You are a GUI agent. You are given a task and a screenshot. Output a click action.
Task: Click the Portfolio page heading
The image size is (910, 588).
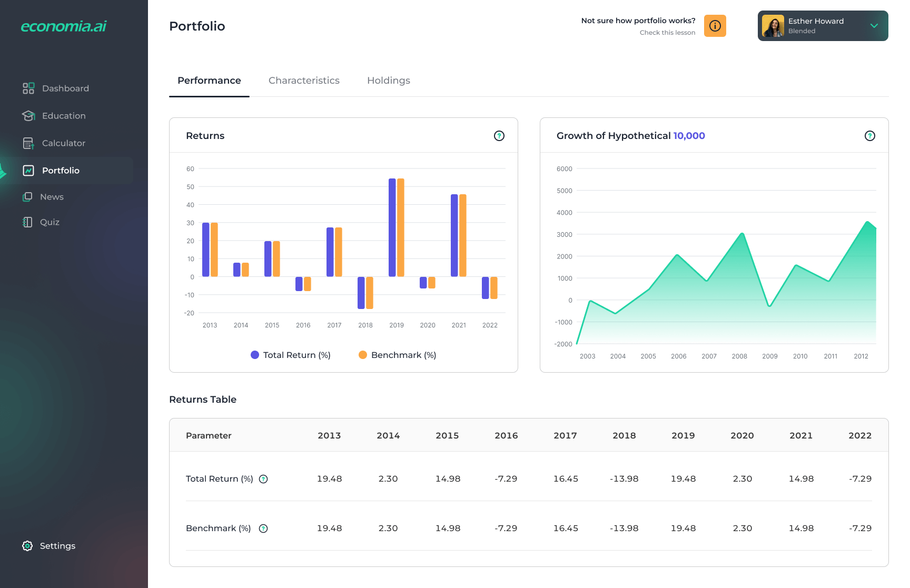coord(197,26)
